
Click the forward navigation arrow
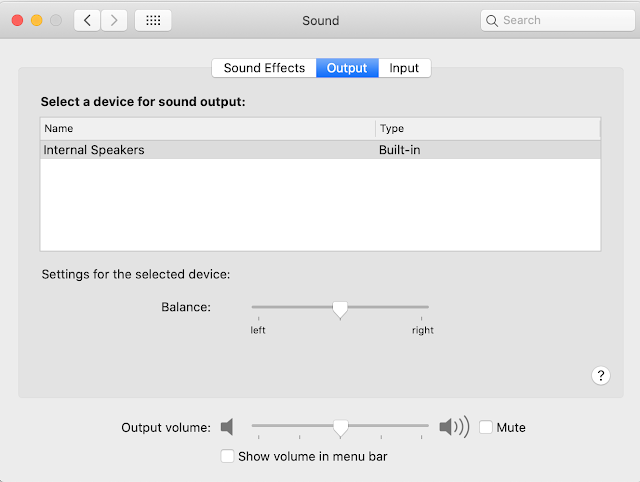tap(114, 20)
